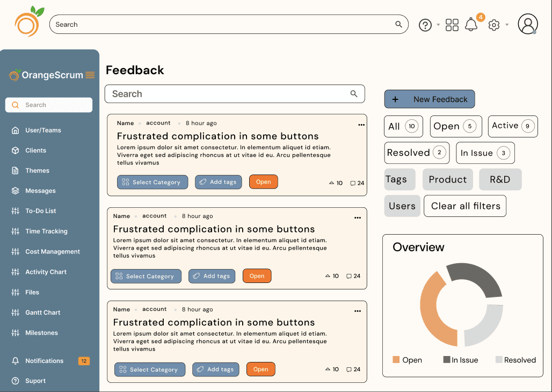Toggle the R&D filter chip
Image resolution: width=552 pixels, height=392 pixels.
(x=500, y=179)
